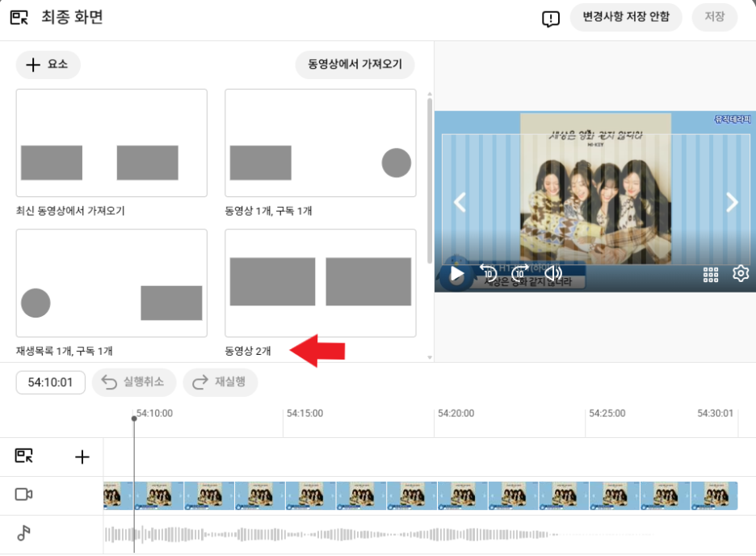Click the video frames strip in timeline
756x556 pixels.
(421, 495)
